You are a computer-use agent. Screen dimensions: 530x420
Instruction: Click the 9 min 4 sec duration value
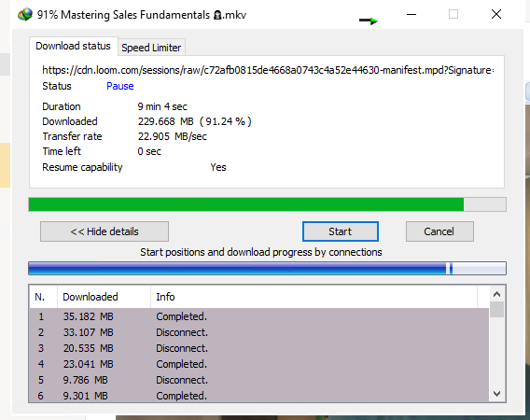(162, 106)
